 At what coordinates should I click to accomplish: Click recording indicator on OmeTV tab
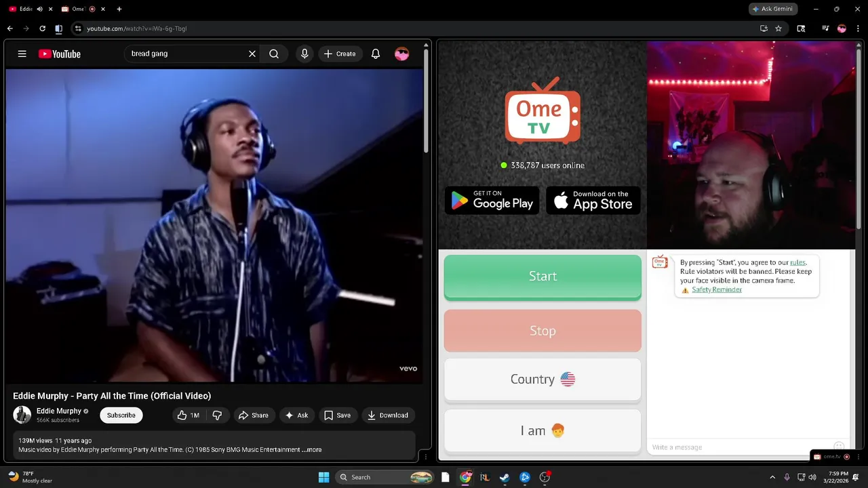click(x=92, y=9)
